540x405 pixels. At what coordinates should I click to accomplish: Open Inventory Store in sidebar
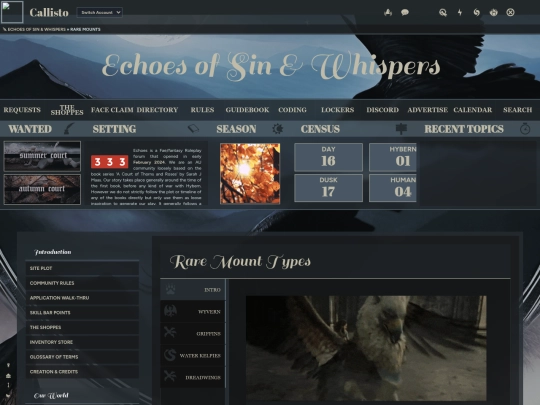click(x=82, y=342)
